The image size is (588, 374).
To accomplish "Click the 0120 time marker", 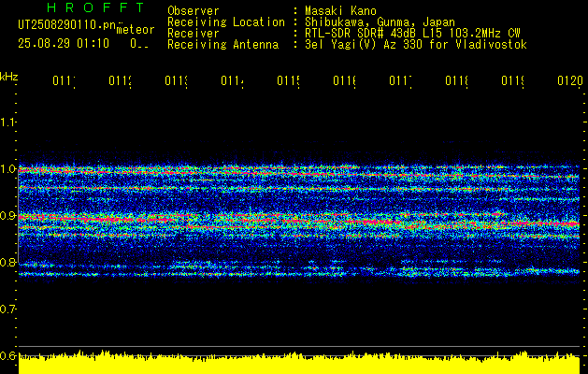I will click(x=570, y=80).
